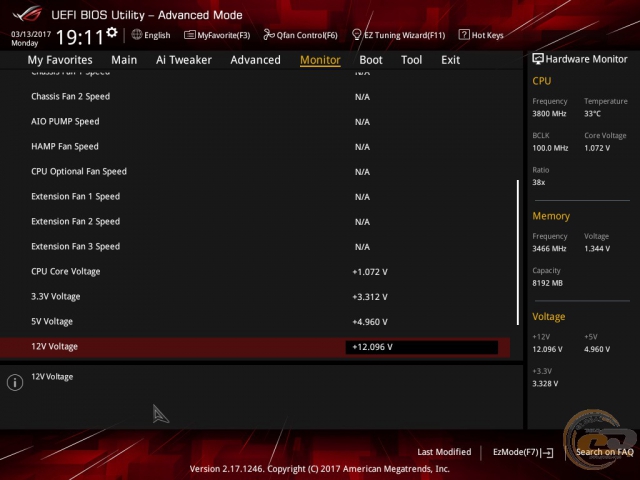Viewport: 640px width, 480px height.
Task: Click the 3800 MHz CPU frequency
Action: (549, 114)
